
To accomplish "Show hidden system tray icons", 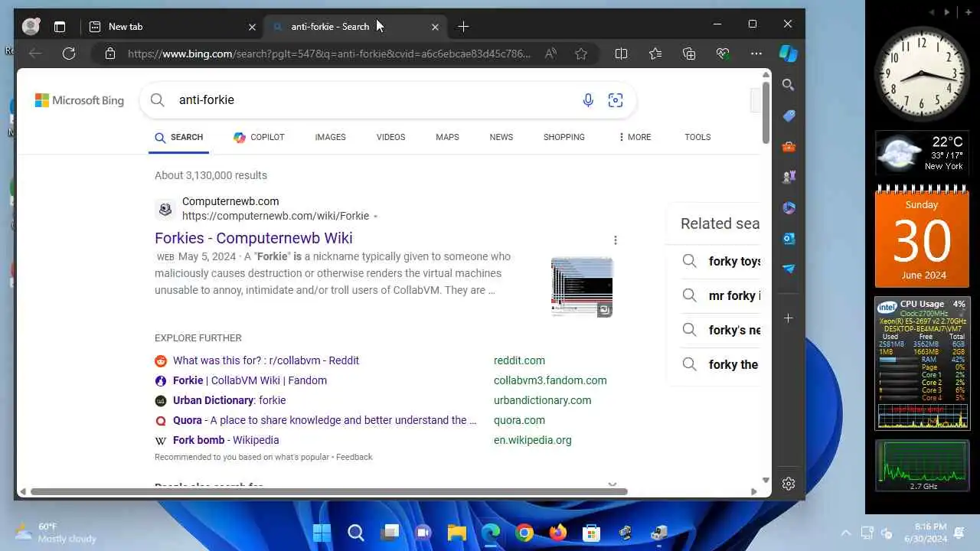I will (x=846, y=533).
